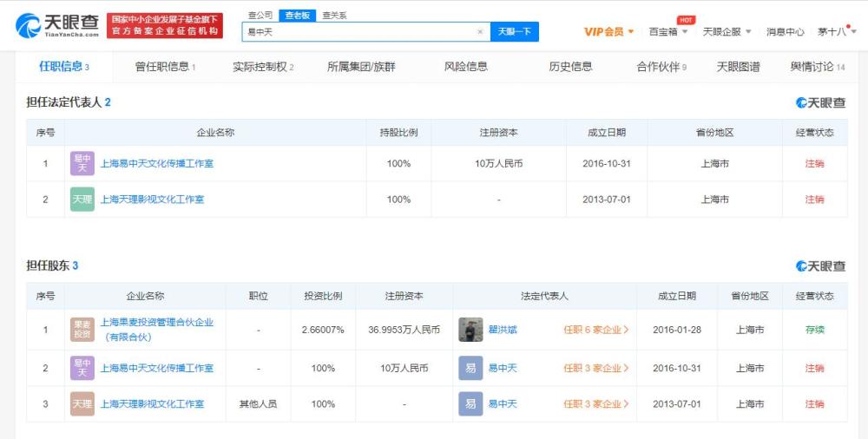868x439 pixels.
Task: Switch to 查关系 search tab
Action: point(334,16)
